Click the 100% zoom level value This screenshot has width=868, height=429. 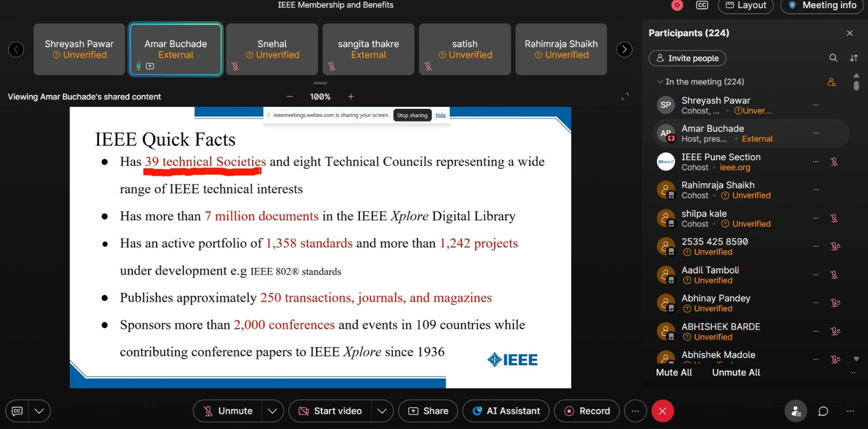[x=320, y=97]
